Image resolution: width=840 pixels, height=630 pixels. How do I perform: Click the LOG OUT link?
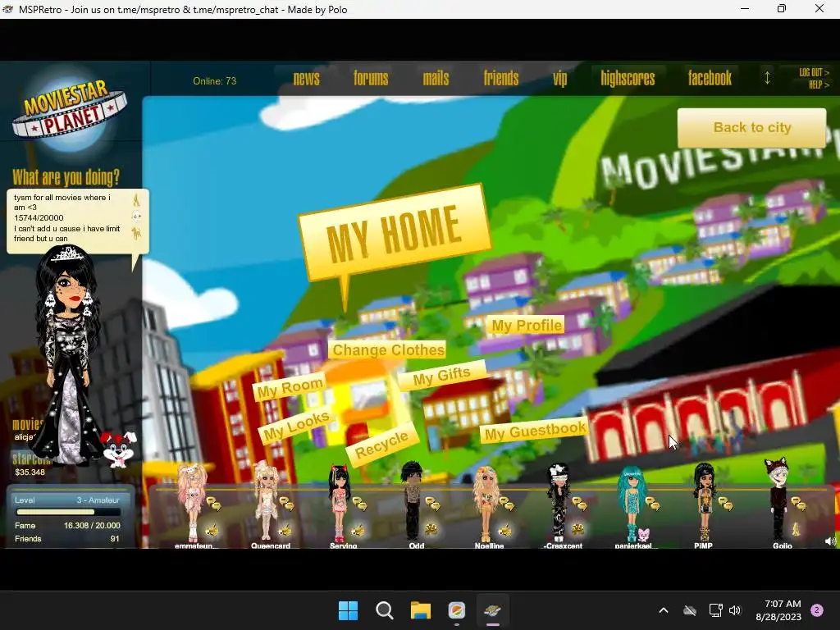tap(814, 72)
